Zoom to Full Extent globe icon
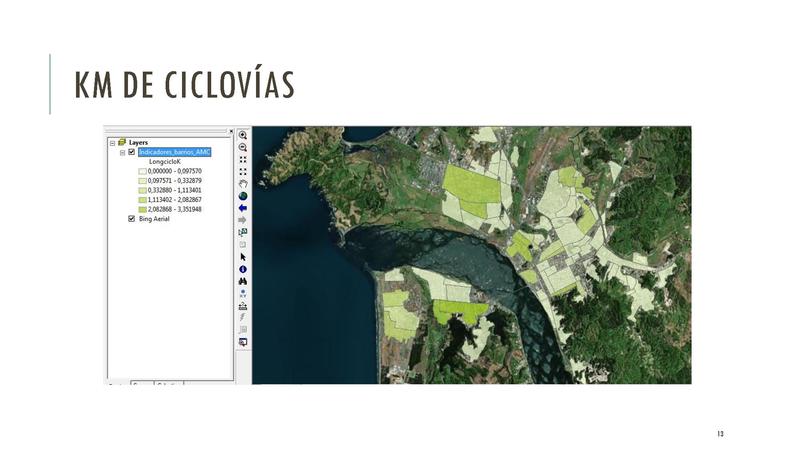 pyautogui.click(x=243, y=196)
